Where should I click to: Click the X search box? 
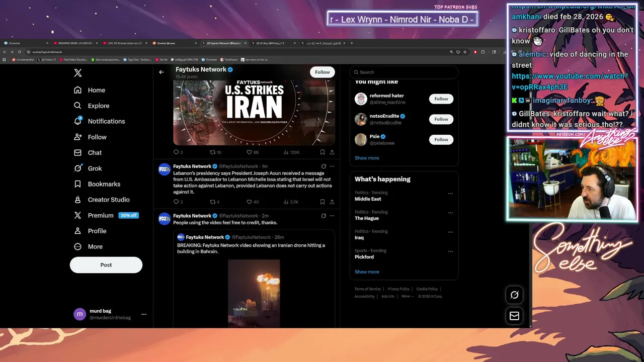click(404, 72)
